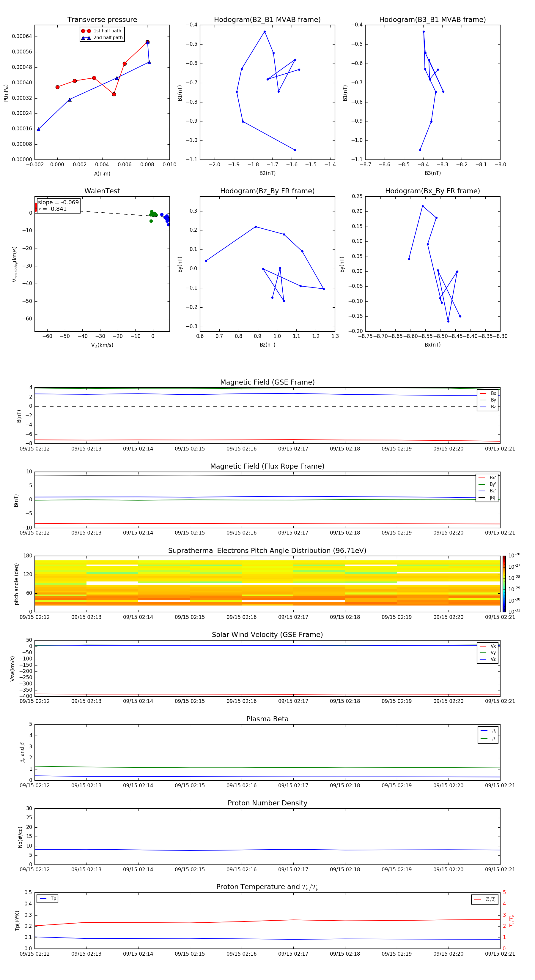The width and height of the screenshot is (535, 980).
Task: Select the red Te/Tp legend entry
Action: tap(485, 900)
